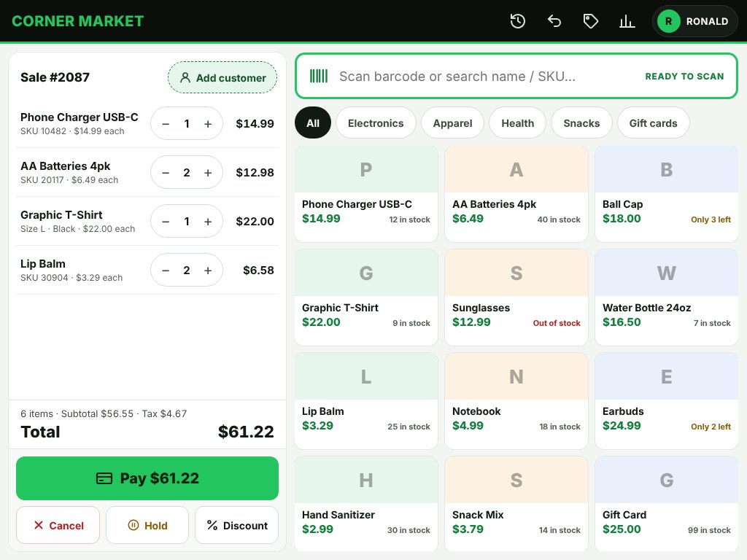
Task: Add Hand Sanitizer product tile
Action: (366, 505)
